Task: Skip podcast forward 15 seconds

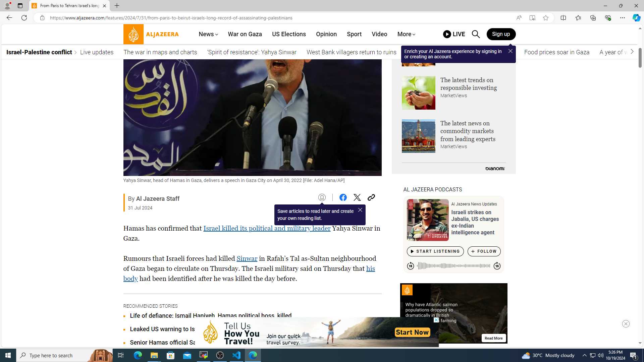Action: coord(497,266)
